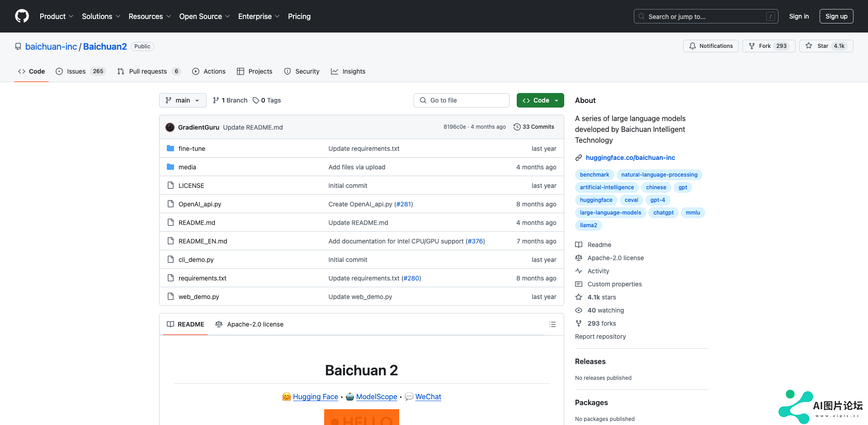Open the fine-tune folder
868x425 pixels.
192,149
